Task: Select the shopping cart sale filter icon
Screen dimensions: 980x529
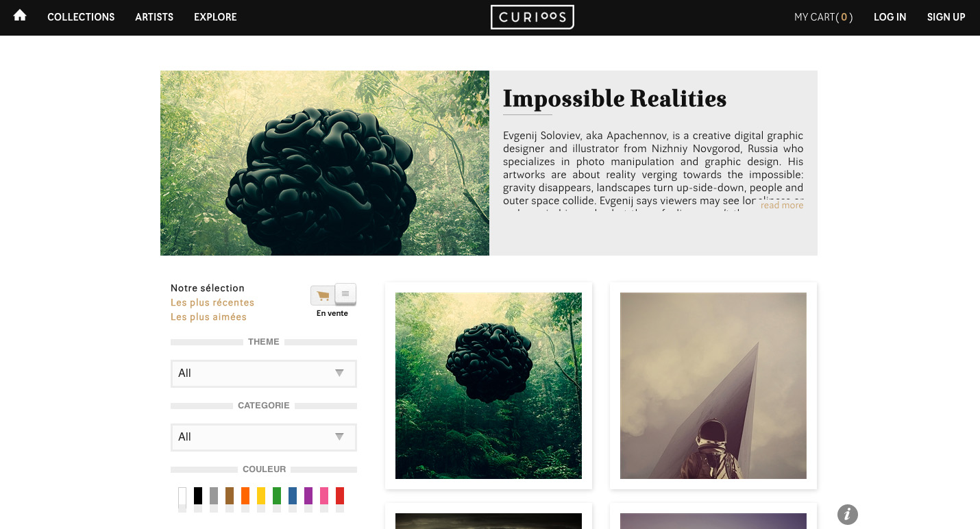Action: [x=323, y=295]
